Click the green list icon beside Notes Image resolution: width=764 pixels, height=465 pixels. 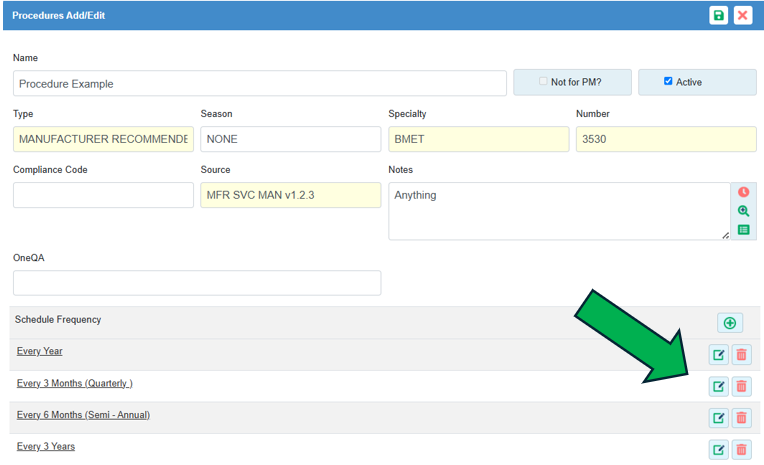pos(743,230)
